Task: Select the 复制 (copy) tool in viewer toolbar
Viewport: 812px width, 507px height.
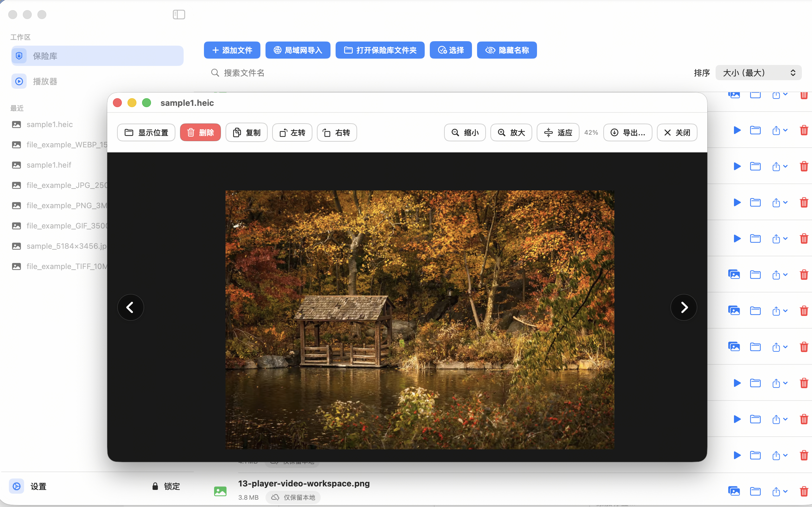Action: tap(246, 132)
